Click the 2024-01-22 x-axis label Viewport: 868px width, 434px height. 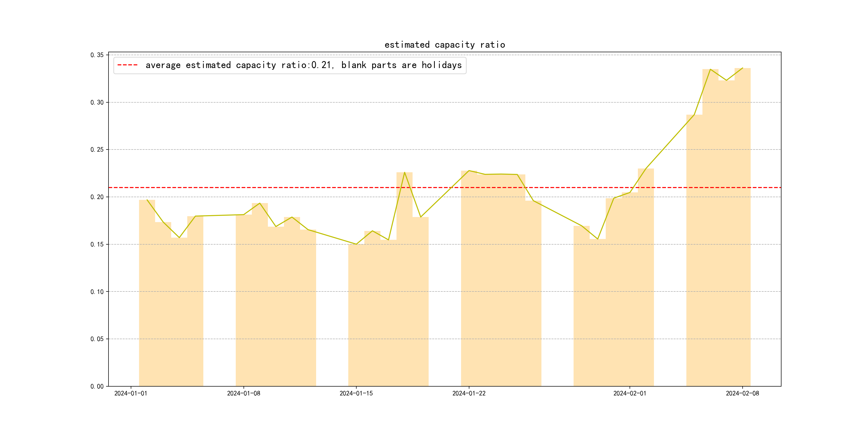469,393
